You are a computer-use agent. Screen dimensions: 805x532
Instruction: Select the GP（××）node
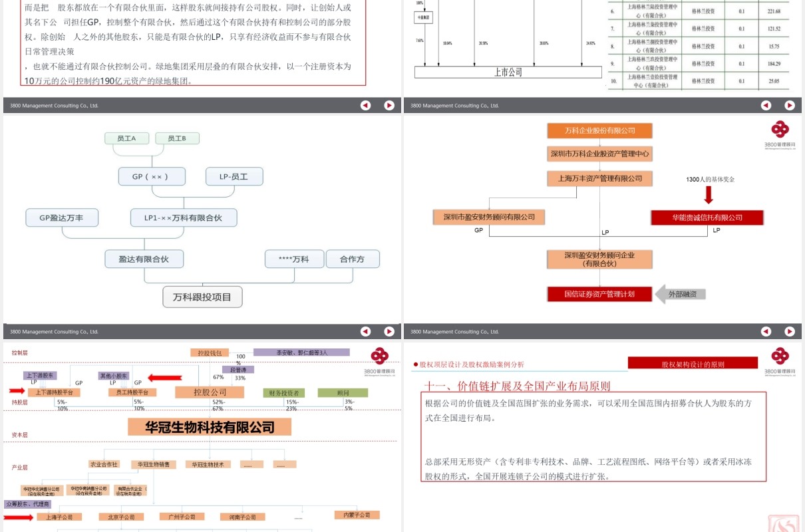coord(152,176)
